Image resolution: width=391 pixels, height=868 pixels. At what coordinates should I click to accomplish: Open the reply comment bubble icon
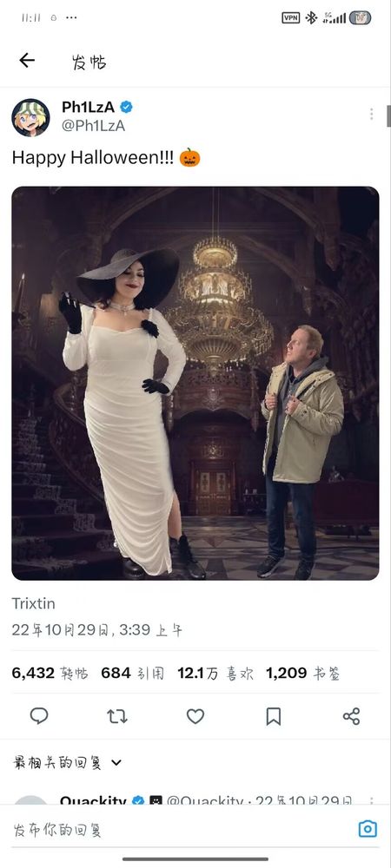click(39, 716)
